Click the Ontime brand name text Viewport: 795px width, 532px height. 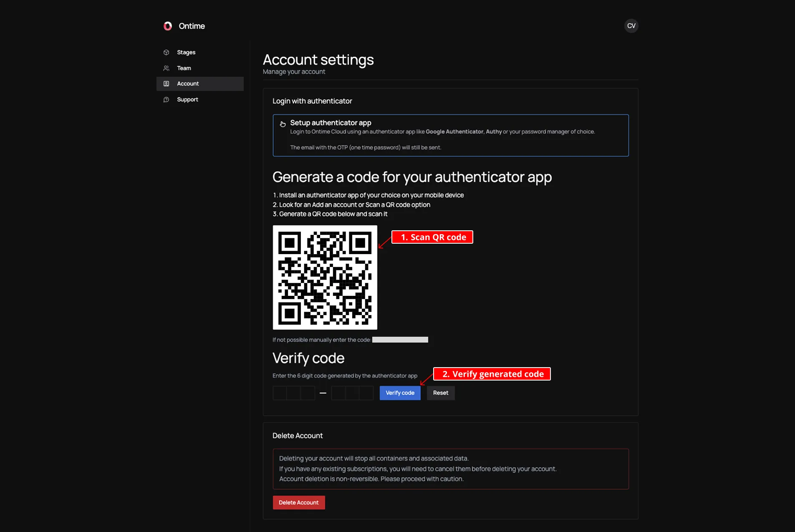coord(192,26)
